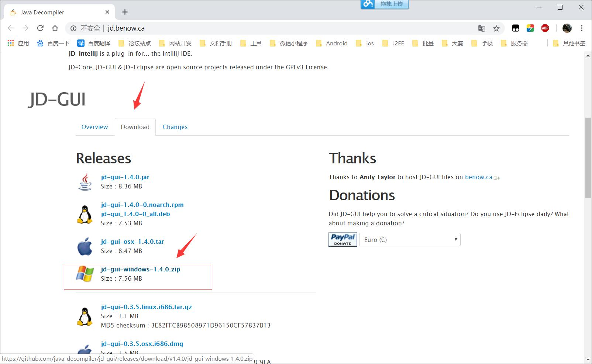This screenshot has width=592, height=364.
Task: Open the colorful square extension icon
Action: (x=530, y=28)
